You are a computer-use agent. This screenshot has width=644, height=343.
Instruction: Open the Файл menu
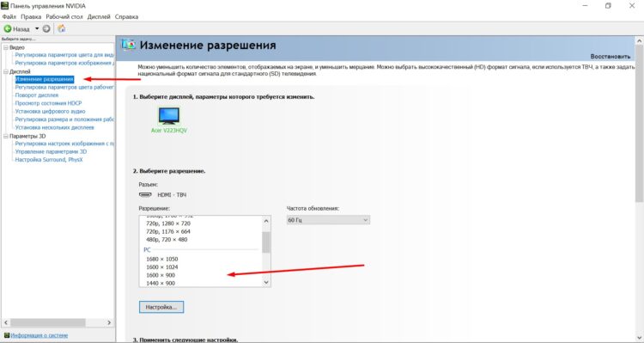9,17
